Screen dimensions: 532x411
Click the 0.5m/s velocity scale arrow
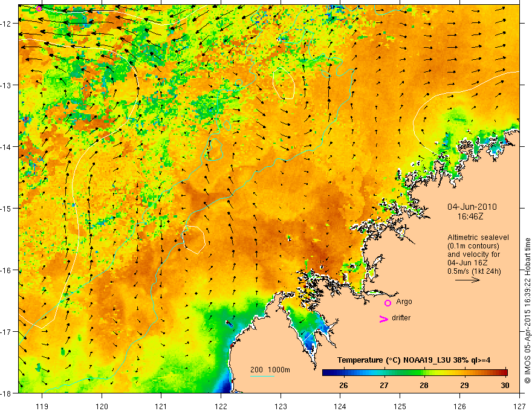pos(467,280)
